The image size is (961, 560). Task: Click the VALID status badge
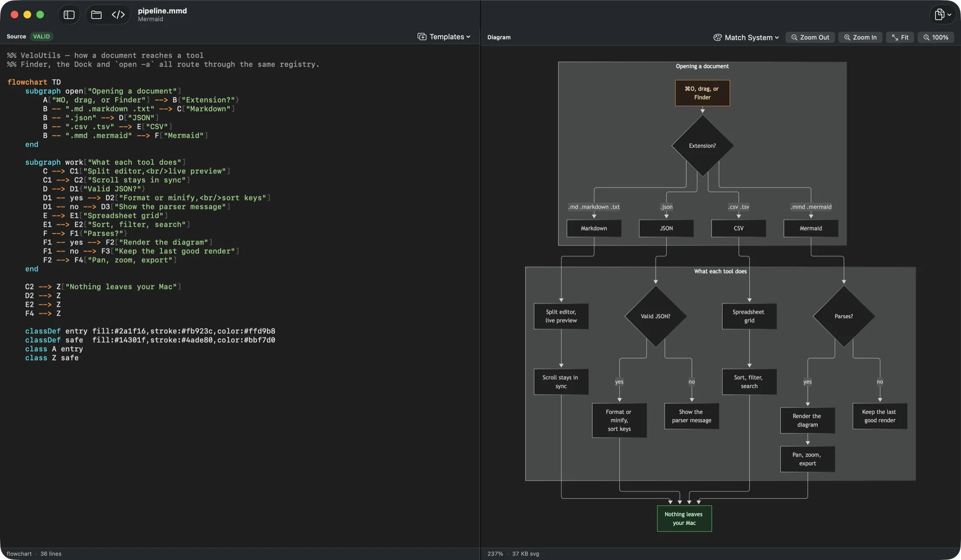tap(41, 37)
